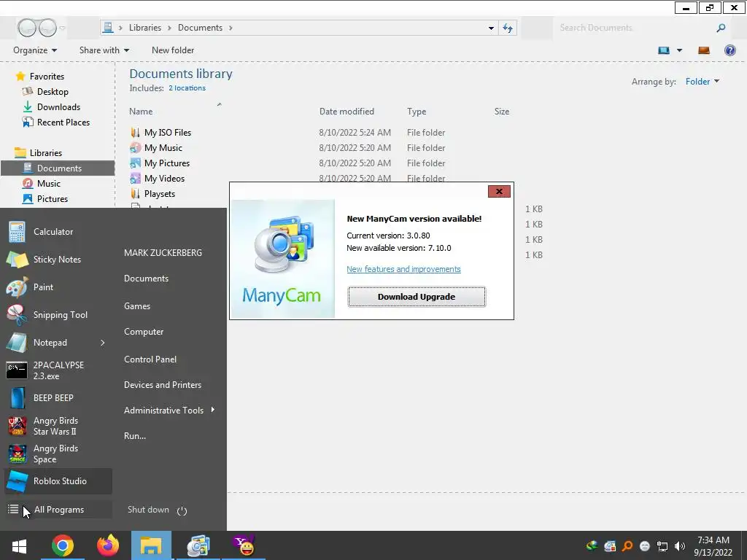This screenshot has height=560, width=747.
Task: Expand the Notepad recent files arrow
Action: click(x=102, y=343)
